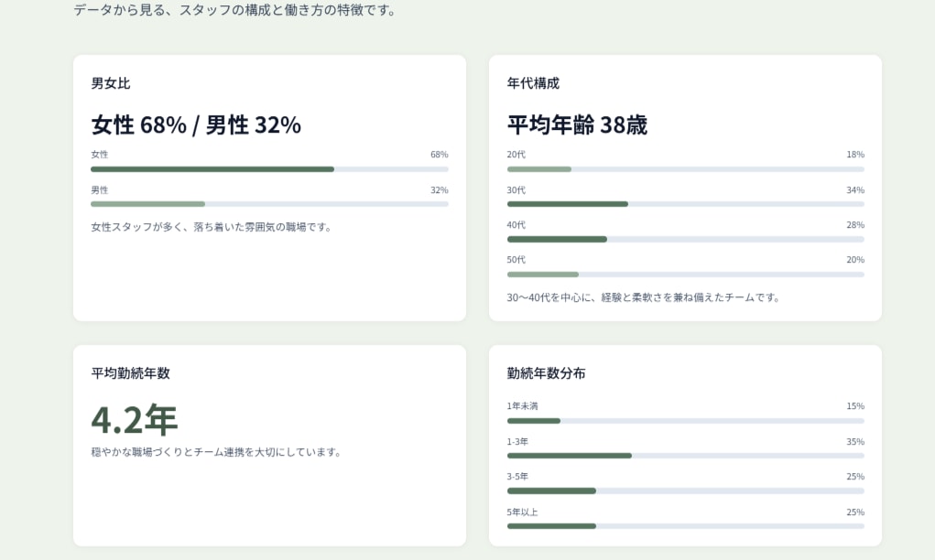Click the 1年未満 tenure progress bar

[x=685, y=421]
